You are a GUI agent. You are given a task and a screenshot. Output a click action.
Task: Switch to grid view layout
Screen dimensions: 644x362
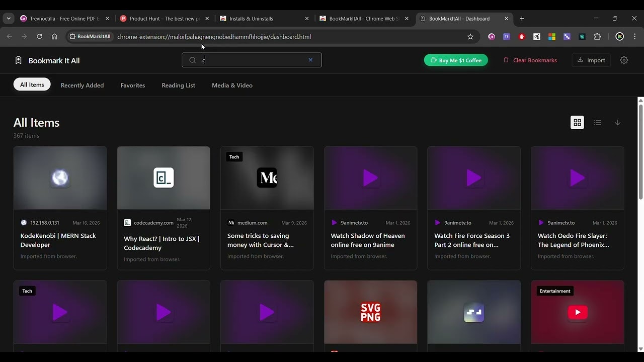pyautogui.click(x=577, y=122)
